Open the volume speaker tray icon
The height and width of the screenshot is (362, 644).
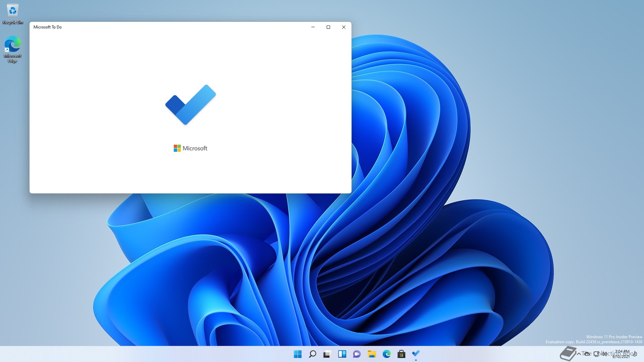point(604,354)
